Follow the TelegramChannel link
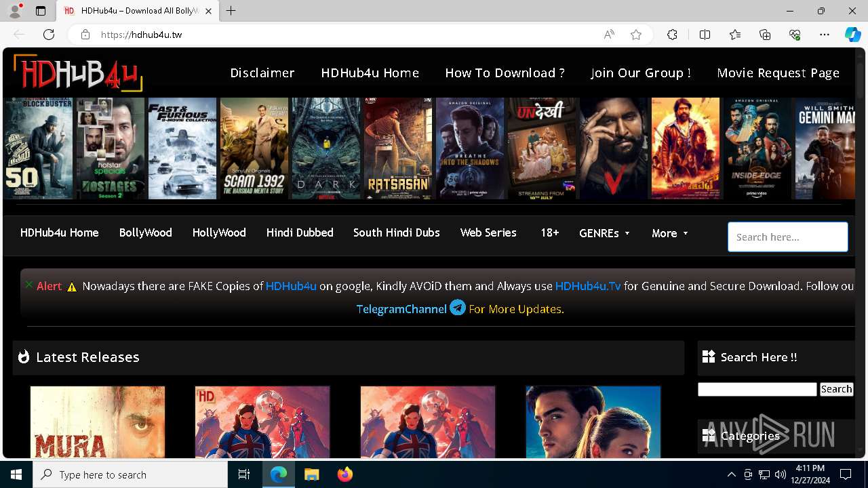Image resolution: width=868 pixels, height=488 pixels. point(401,309)
